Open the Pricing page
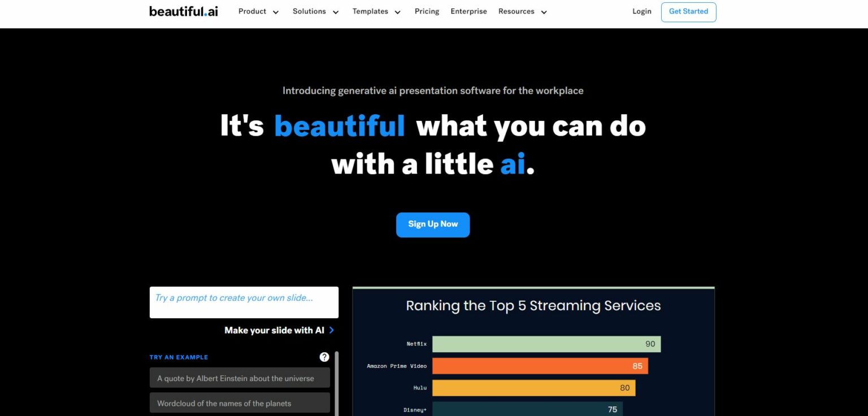868x416 pixels. pos(427,11)
